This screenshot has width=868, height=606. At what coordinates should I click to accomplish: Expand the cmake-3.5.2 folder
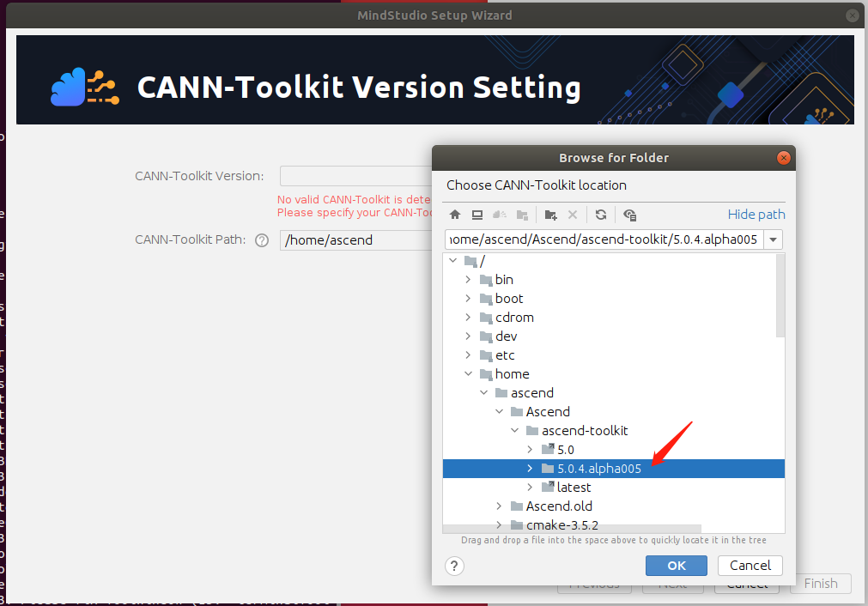pyautogui.click(x=500, y=524)
